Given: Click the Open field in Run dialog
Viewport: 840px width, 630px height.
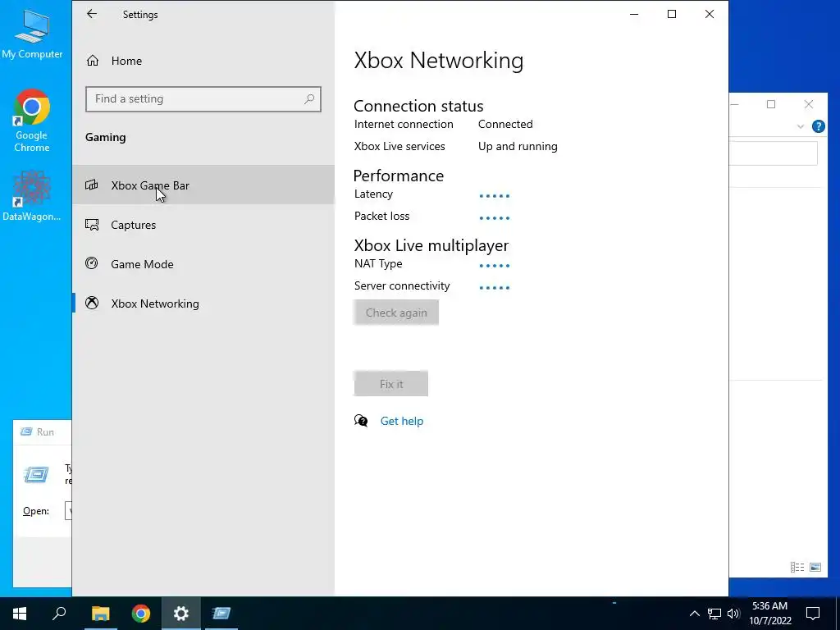Looking at the screenshot, I should pos(68,510).
